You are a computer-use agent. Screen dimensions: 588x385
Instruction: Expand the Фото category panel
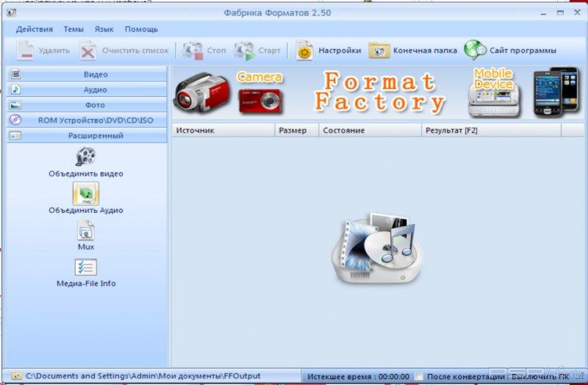click(x=87, y=105)
